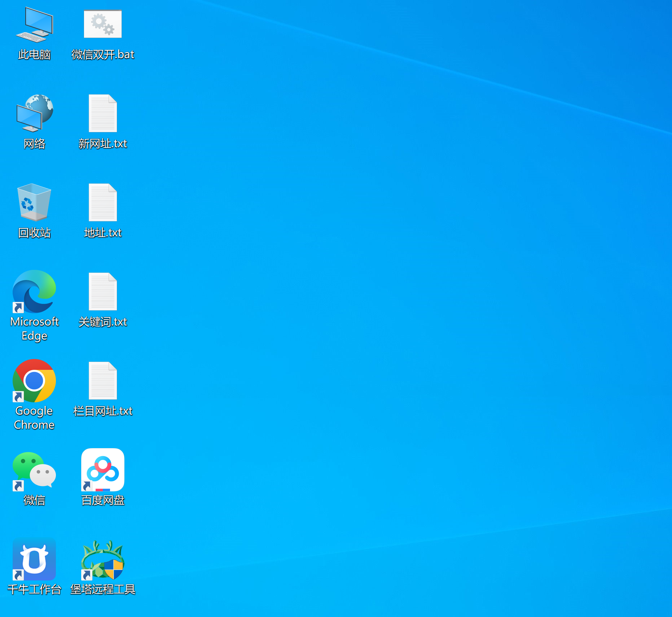Image resolution: width=672 pixels, height=617 pixels.
Task: Select the 微信双开.bat batch file icon
Action: pyautogui.click(x=103, y=24)
